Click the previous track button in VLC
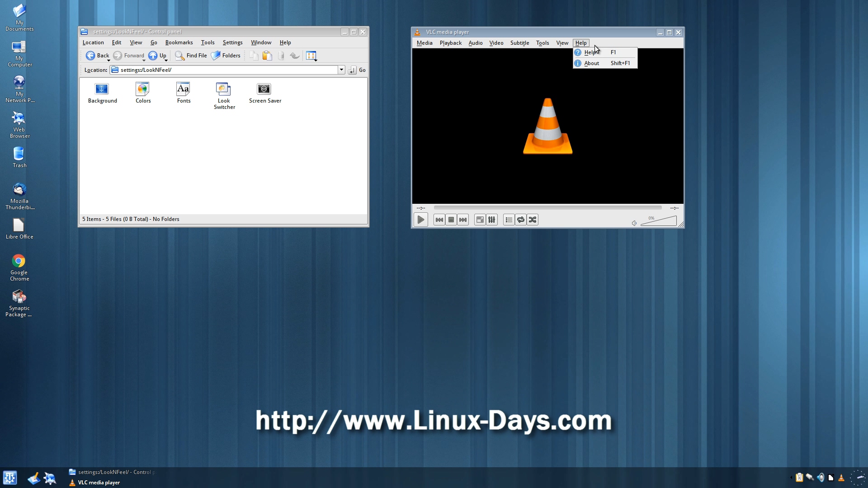868x488 pixels. click(x=439, y=220)
